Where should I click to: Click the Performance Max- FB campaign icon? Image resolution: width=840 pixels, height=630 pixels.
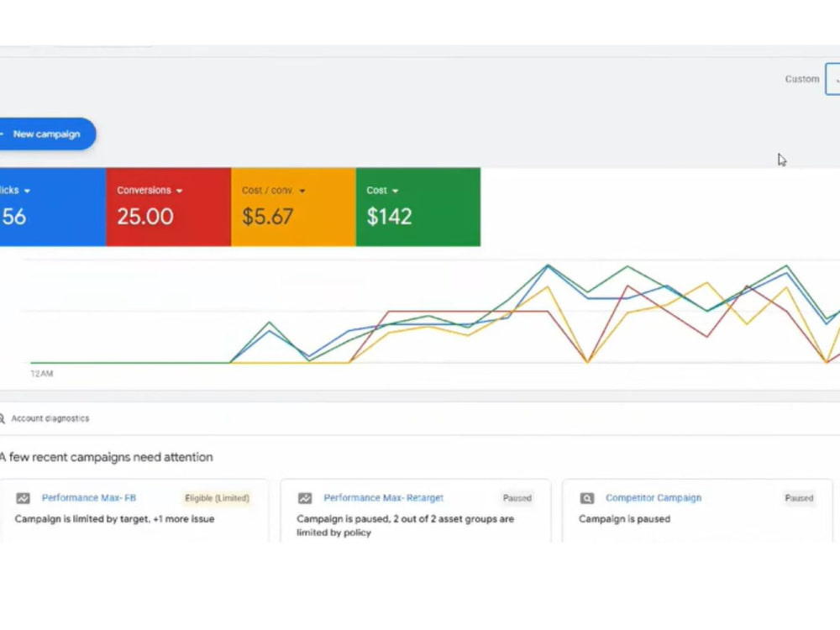pos(23,498)
